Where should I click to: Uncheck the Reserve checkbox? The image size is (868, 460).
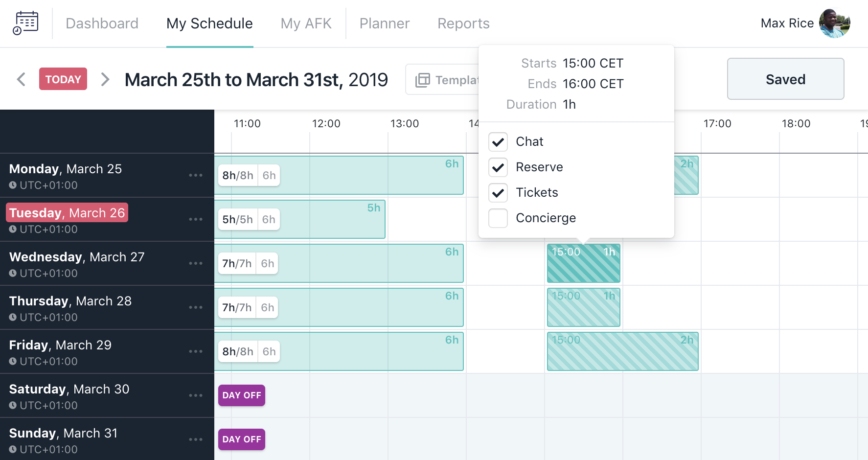tap(498, 167)
